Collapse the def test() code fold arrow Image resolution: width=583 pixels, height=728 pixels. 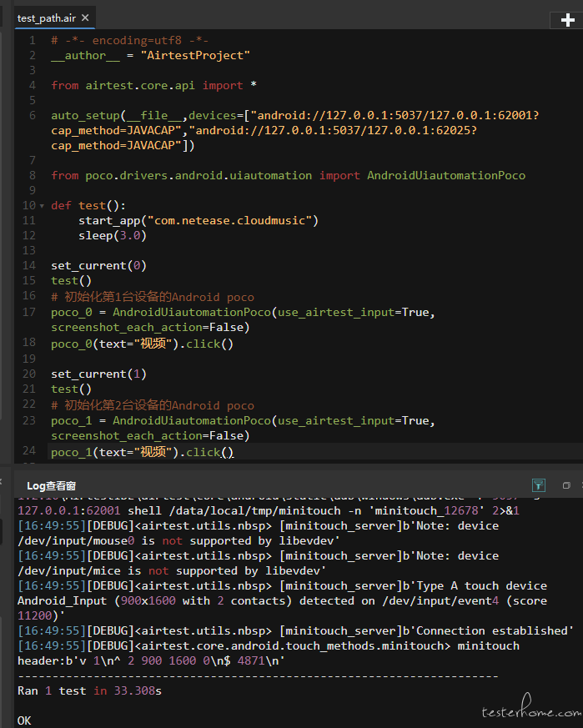[x=42, y=206]
